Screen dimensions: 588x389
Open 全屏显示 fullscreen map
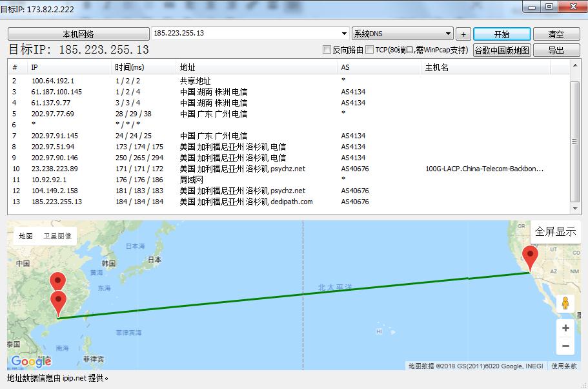[555, 232]
